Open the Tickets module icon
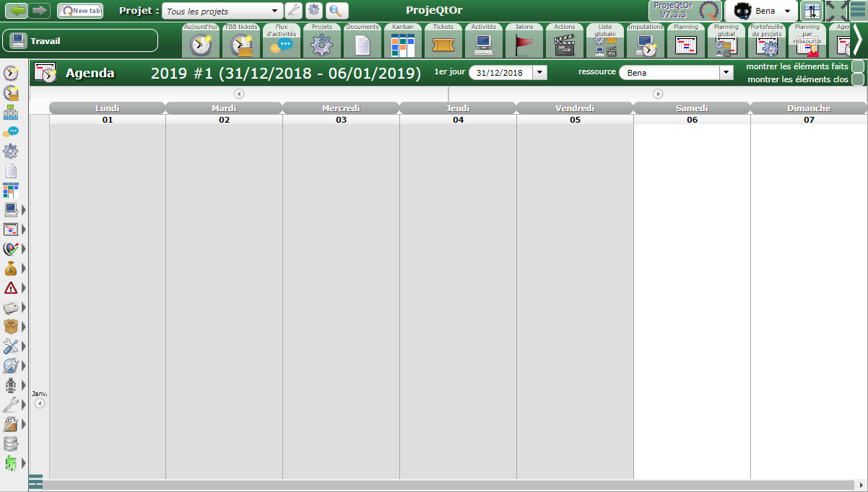The height and width of the screenshot is (492, 868). point(443,45)
